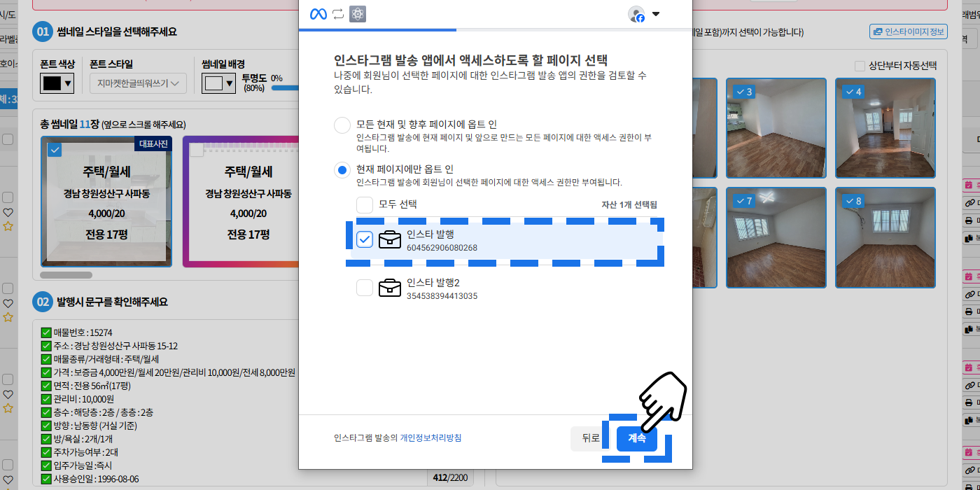Click the page ID 604562906080268
Image resolution: width=980 pixels, height=490 pixels.
tap(442, 248)
